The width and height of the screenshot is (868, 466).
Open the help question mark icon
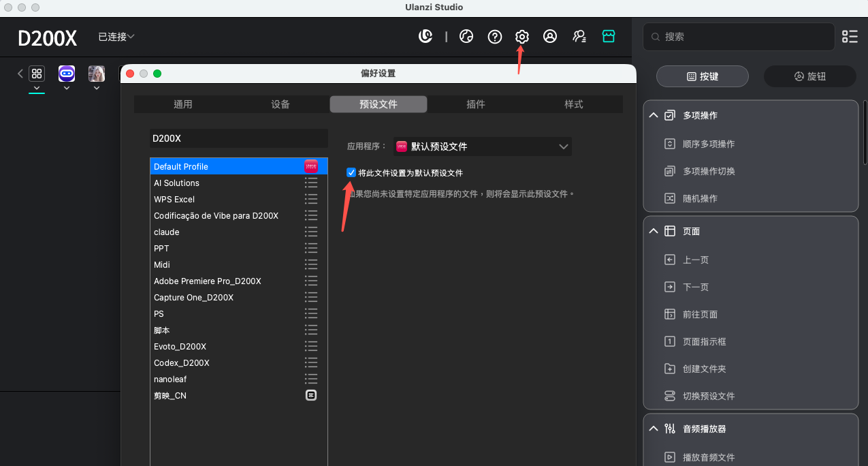[x=495, y=37]
